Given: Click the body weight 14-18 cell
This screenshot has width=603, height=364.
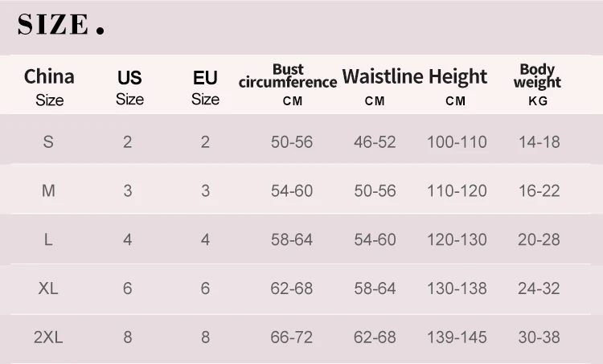Looking at the screenshot, I should point(539,142).
